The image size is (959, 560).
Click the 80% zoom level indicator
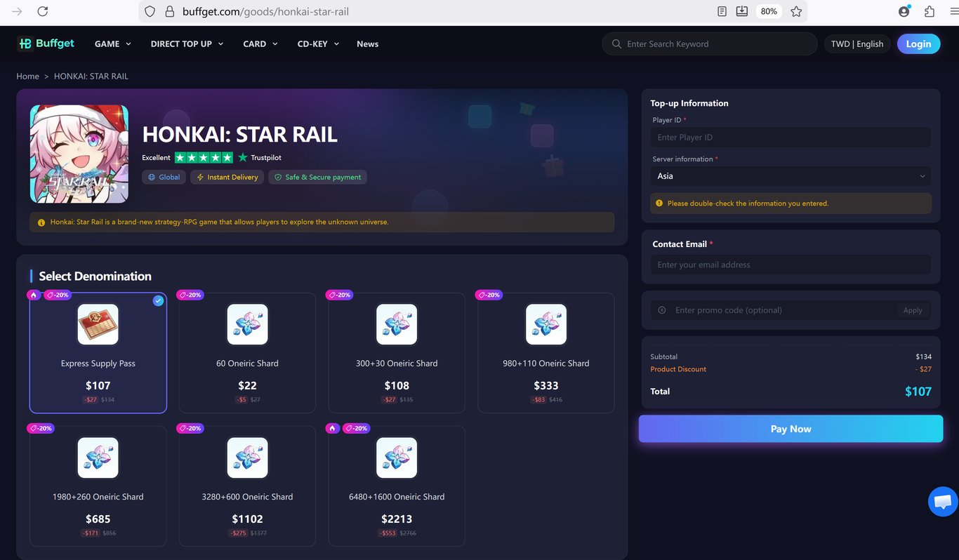769,11
